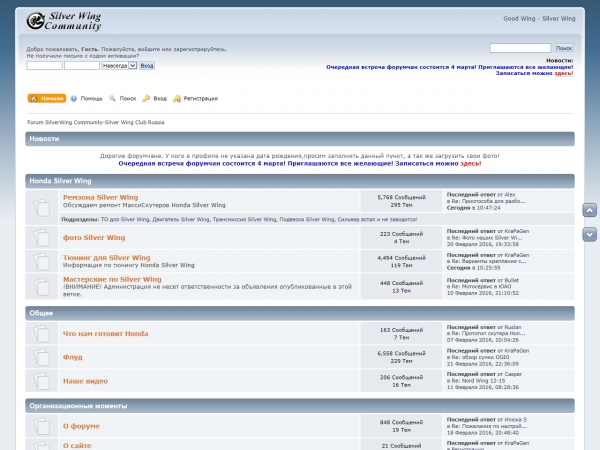The height and width of the screenshot is (450, 600).
Task: Click здесь! link in header news
Action: click(x=564, y=73)
